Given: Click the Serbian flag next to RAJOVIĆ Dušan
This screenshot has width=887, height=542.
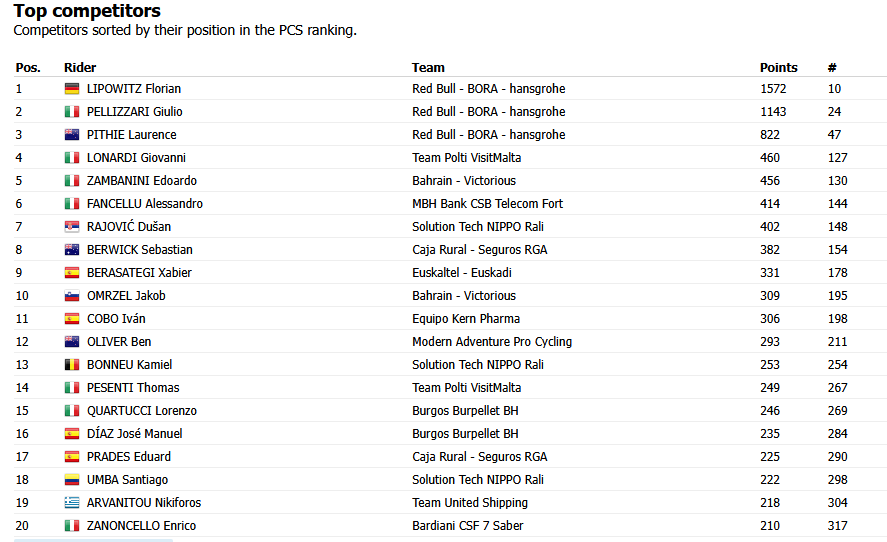Looking at the screenshot, I should tap(72, 227).
